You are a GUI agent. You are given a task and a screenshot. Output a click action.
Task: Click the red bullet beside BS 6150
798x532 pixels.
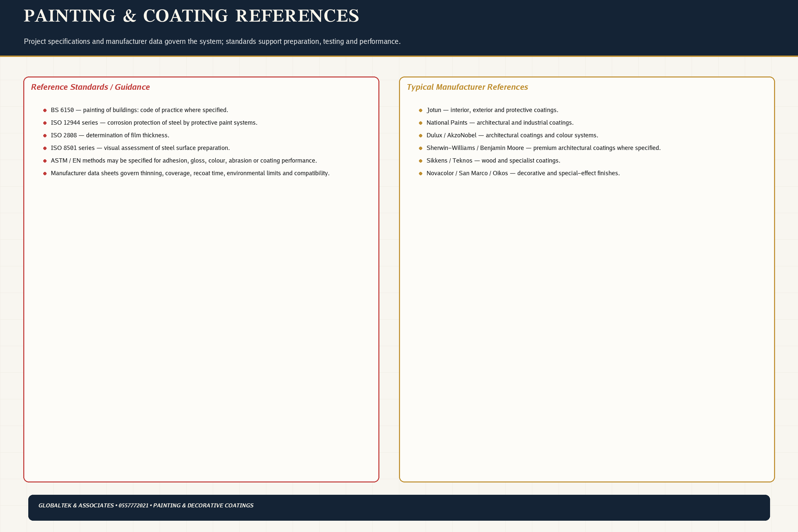point(45,110)
